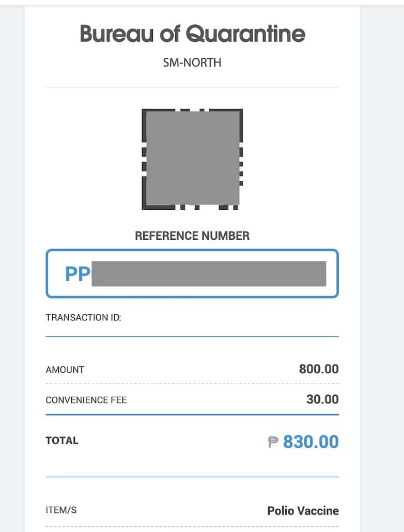Click the CONVENIENCE FEE label
The width and height of the screenshot is (404, 532).
86,400
